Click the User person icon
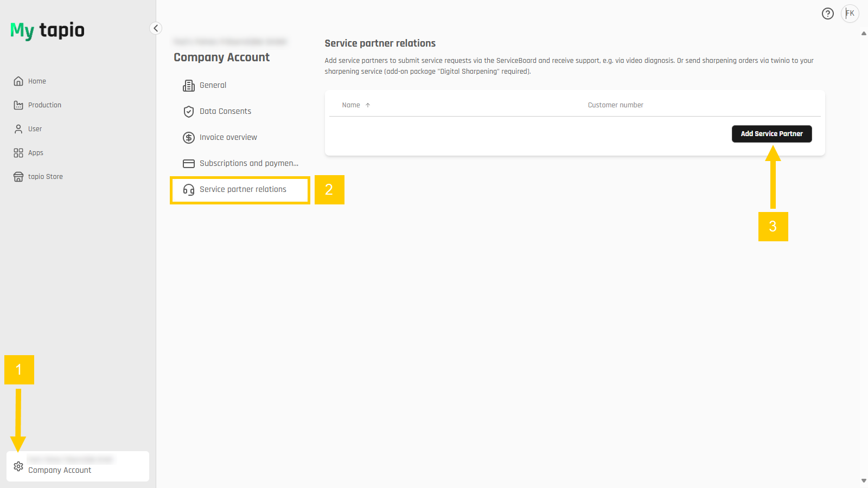The width and height of the screenshot is (868, 488). (x=18, y=129)
